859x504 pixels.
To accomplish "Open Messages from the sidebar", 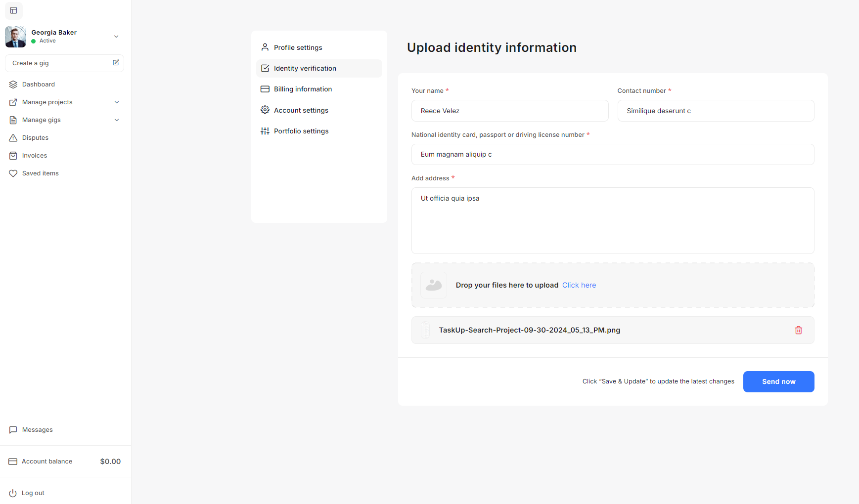I will 37,430.
